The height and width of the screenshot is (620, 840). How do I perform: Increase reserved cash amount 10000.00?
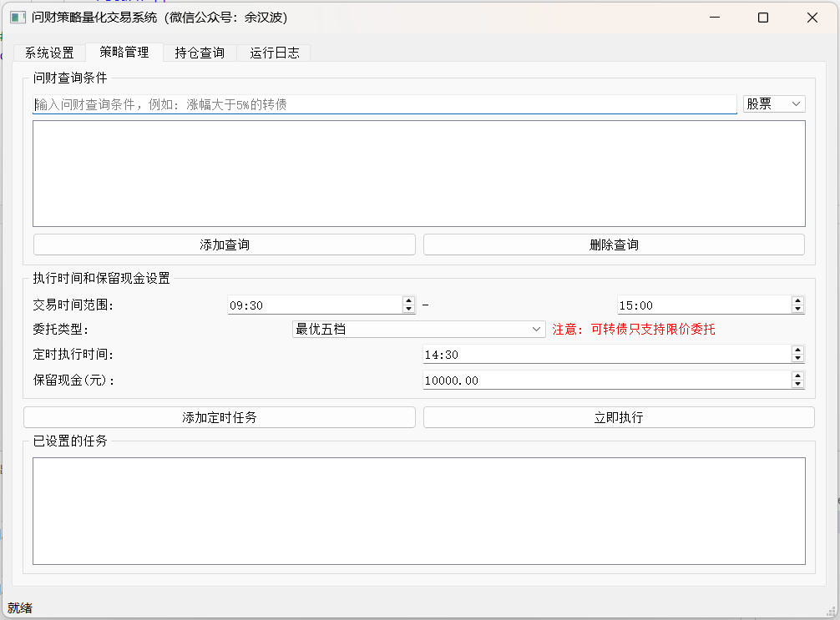pos(797,376)
